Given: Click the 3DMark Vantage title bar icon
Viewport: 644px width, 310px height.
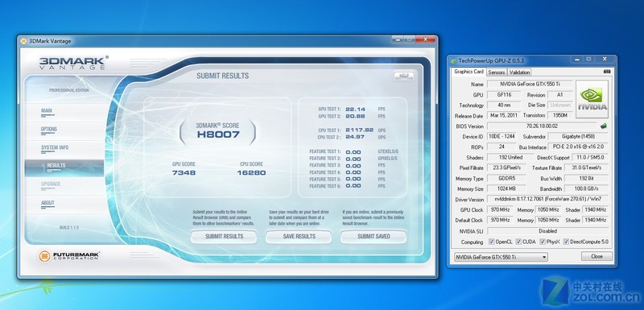Looking at the screenshot, I should point(23,41).
